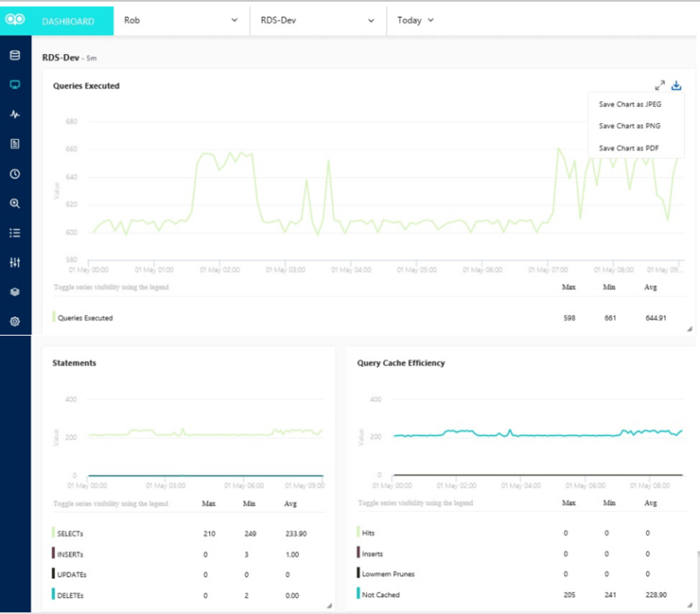700x614 pixels.
Task: Open the gear settings sidebar icon
Action: coord(14,321)
